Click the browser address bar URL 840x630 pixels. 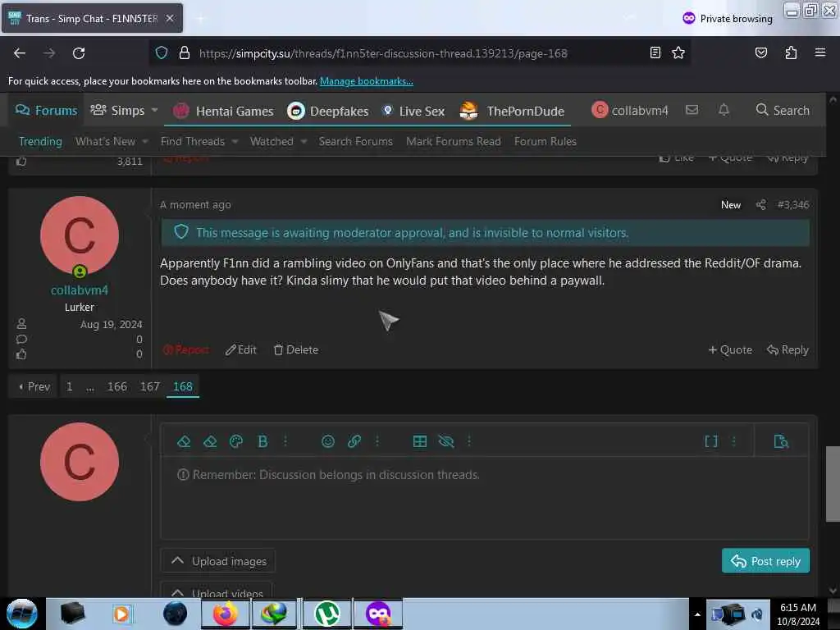383,53
